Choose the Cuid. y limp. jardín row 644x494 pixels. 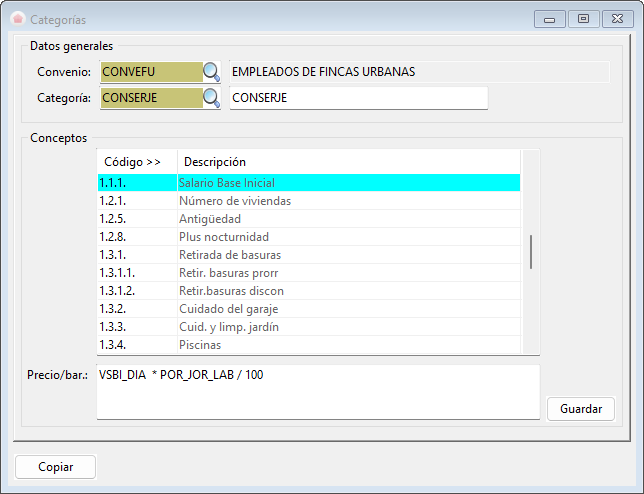click(x=308, y=327)
